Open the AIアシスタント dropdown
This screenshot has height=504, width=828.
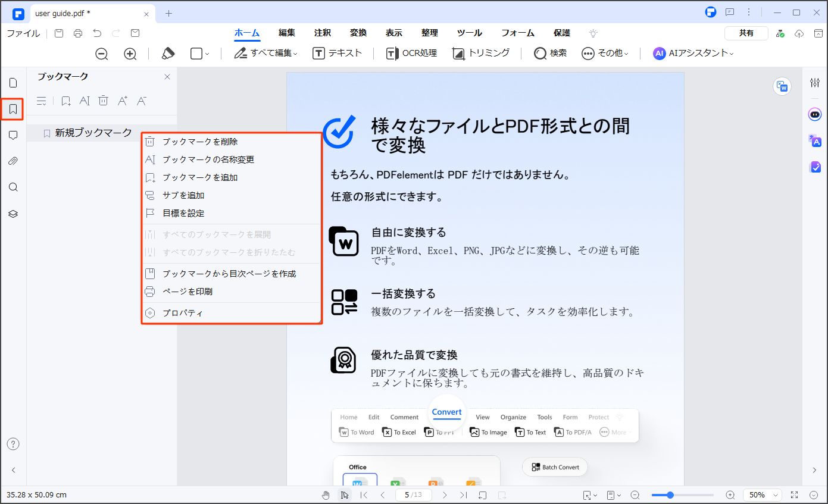pos(693,53)
